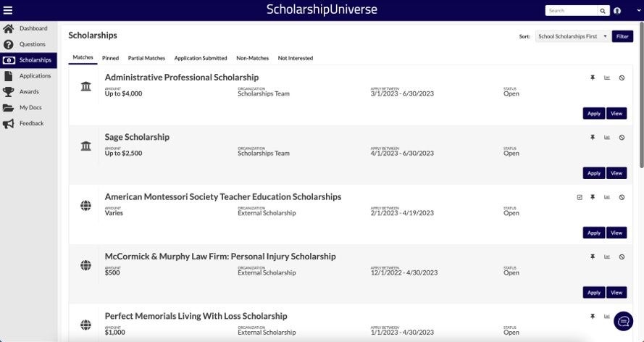Viewport: 644px width, 342px height.
Task: Switch to the Partial Matches tab
Action: coord(146,58)
